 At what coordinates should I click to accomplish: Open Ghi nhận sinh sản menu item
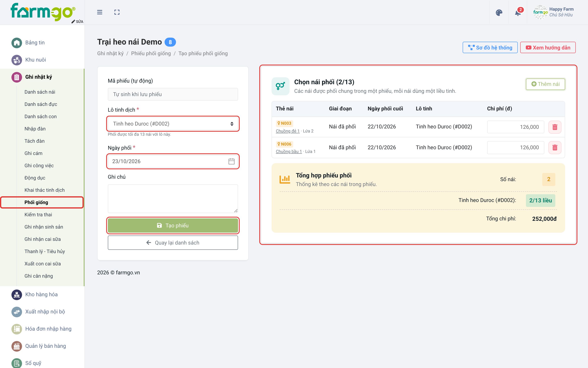[44, 227]
